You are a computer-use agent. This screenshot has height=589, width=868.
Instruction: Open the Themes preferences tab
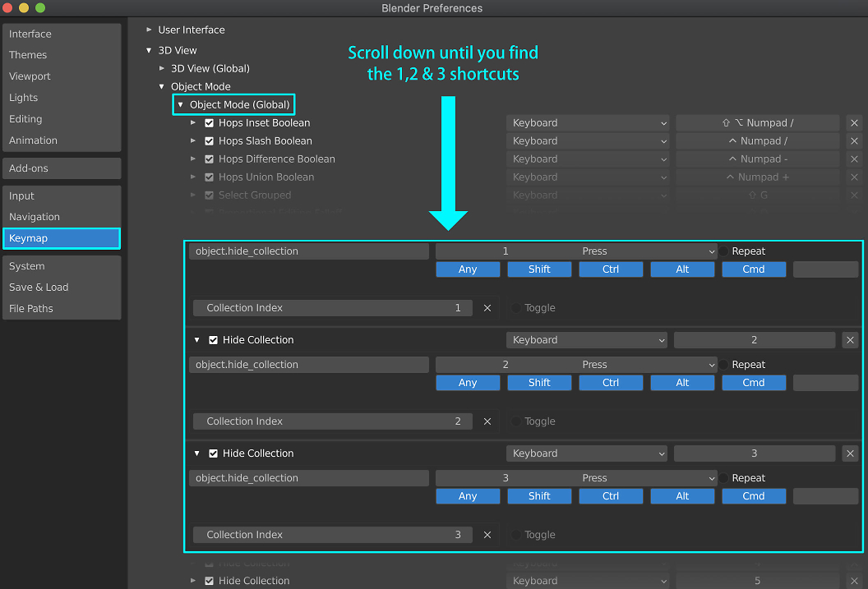click(62, 55)
